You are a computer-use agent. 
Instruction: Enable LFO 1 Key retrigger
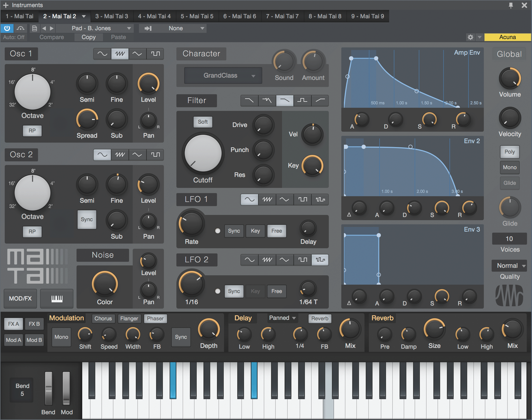pyautogui.click(x=255, y=231)
